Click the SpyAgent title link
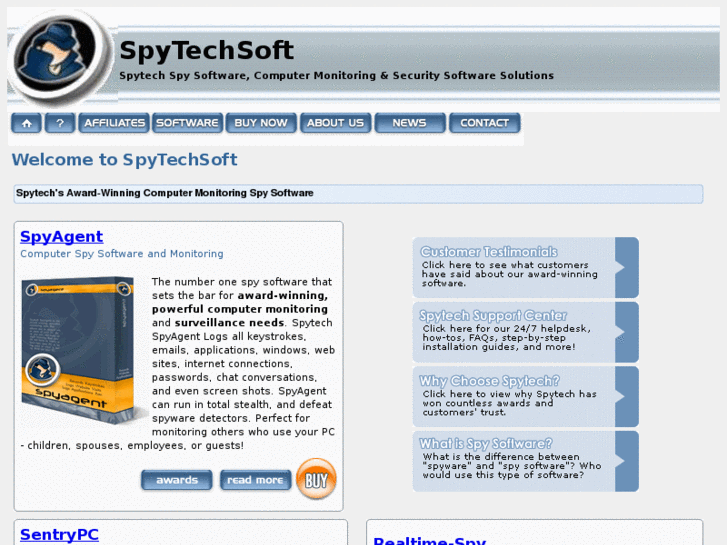 point(62,237)
